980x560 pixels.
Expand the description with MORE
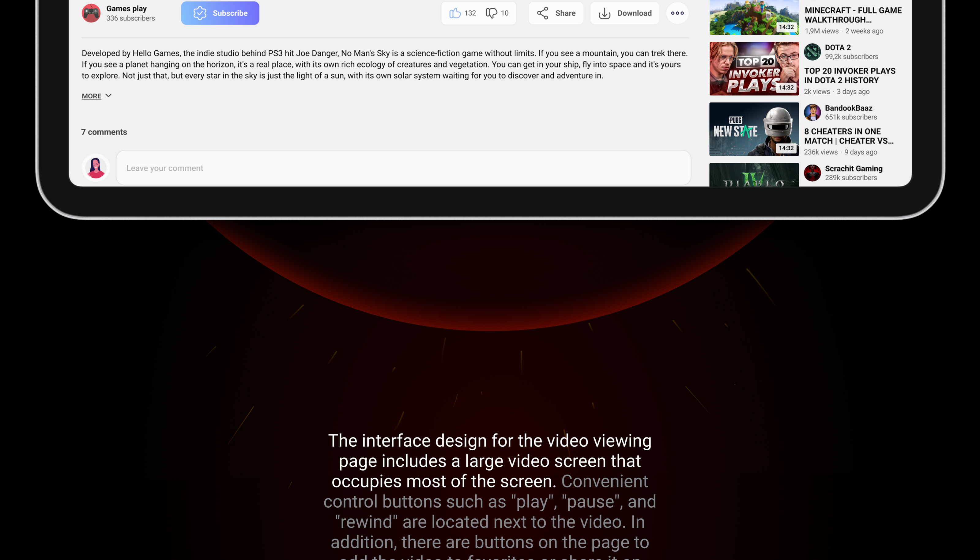coord(92,96)
